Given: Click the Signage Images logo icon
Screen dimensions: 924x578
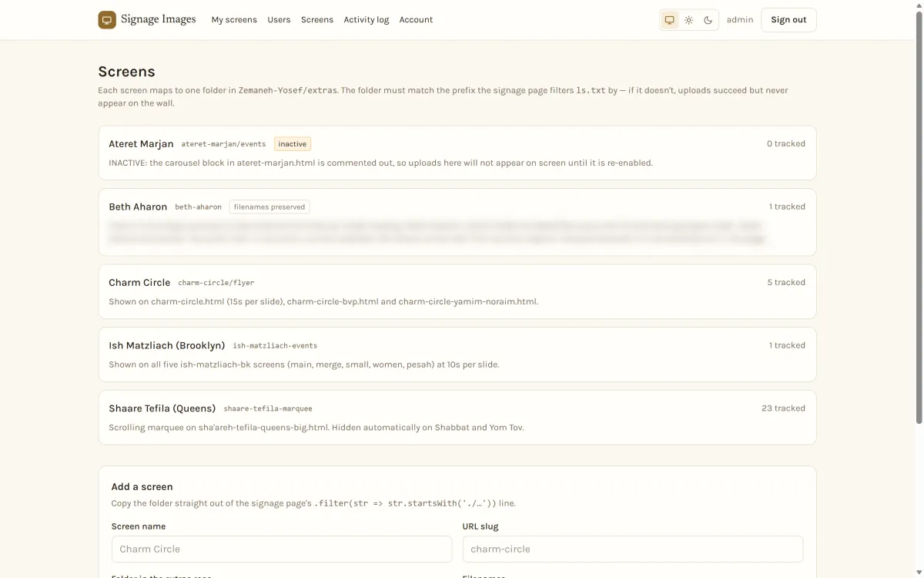Looking at the screenshot, I should tap(107, 20).
